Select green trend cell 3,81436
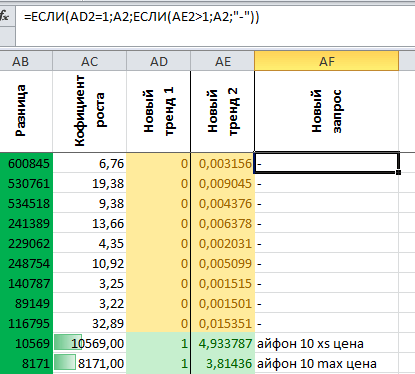 [x=222, y=363]
